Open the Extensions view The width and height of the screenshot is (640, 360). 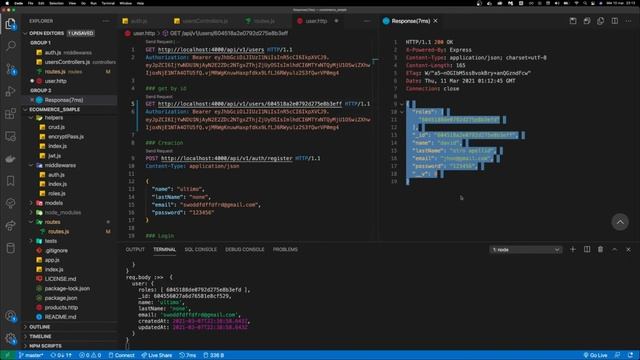11,113
